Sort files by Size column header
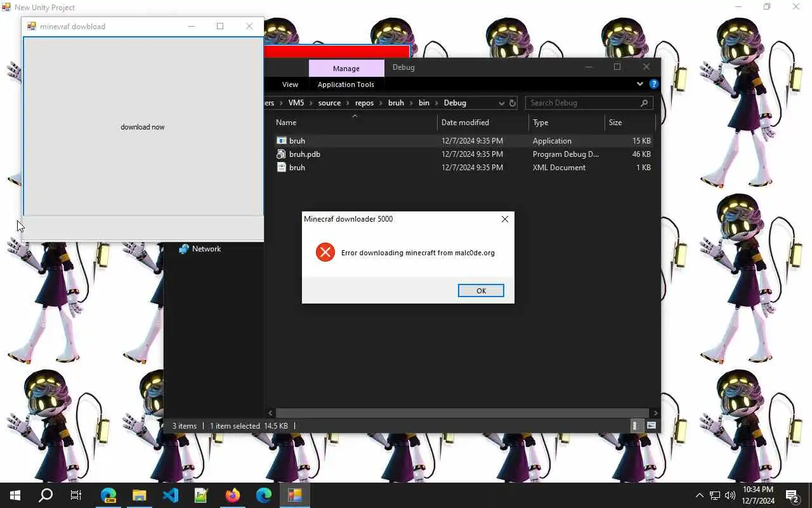This screenshot has width=812, height=508. (630, 123)
